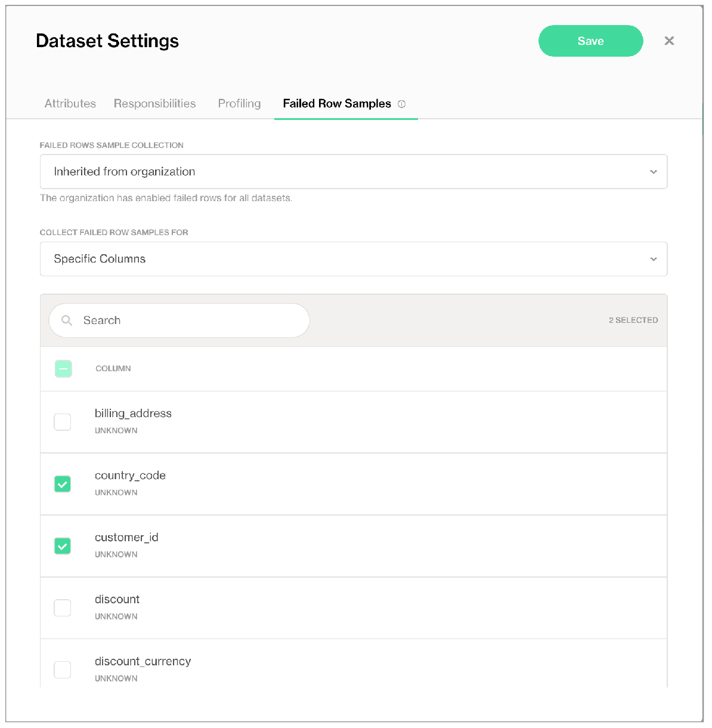Close the Dataset Settings dialog
Viewport: 712px width, 728px height.
(x=669, y=41)
